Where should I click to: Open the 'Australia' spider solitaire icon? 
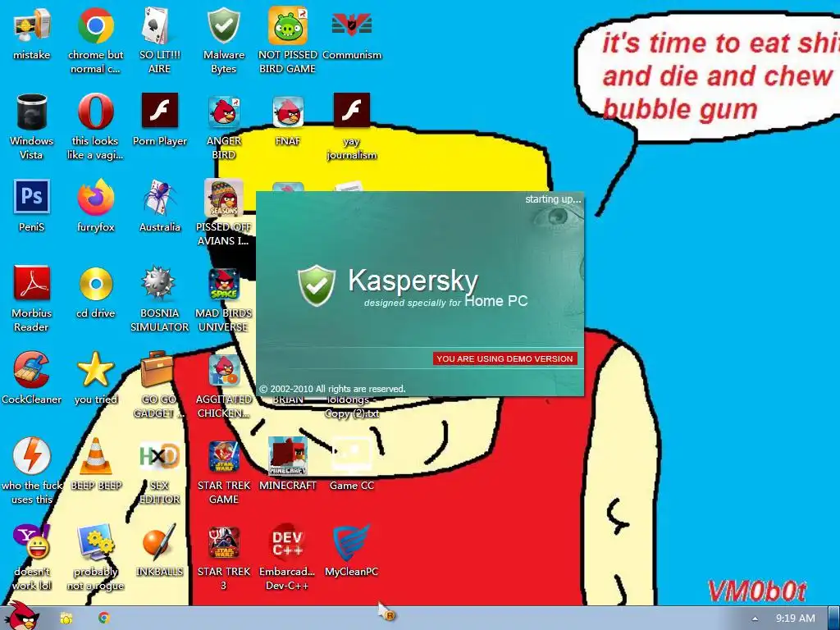(159, 198)
